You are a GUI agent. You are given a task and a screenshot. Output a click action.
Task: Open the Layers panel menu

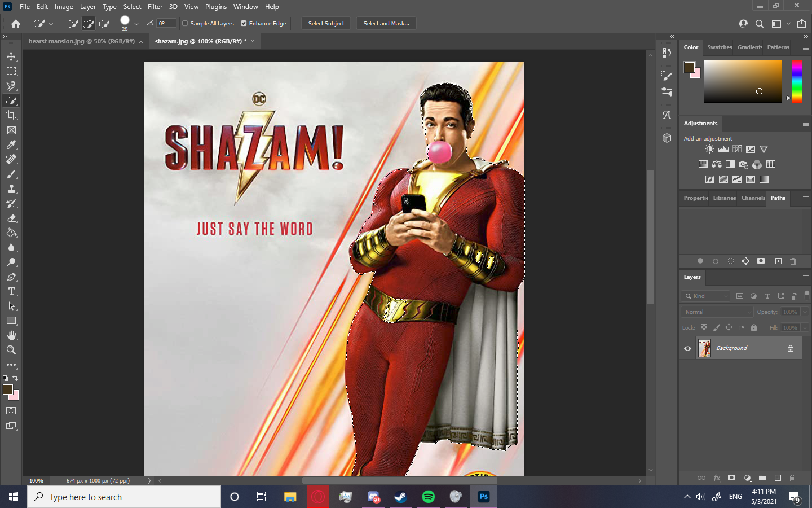point(806,277)
